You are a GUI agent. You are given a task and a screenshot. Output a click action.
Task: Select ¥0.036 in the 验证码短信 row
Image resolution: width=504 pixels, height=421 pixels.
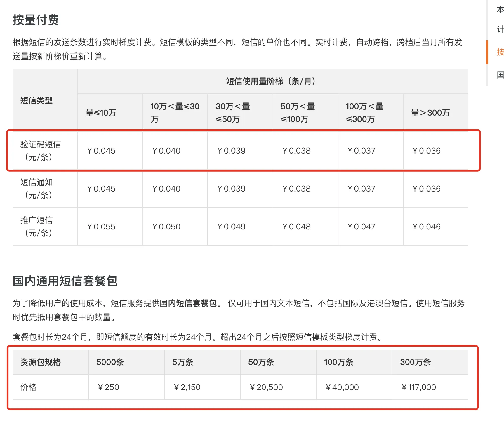pos(426,151)
